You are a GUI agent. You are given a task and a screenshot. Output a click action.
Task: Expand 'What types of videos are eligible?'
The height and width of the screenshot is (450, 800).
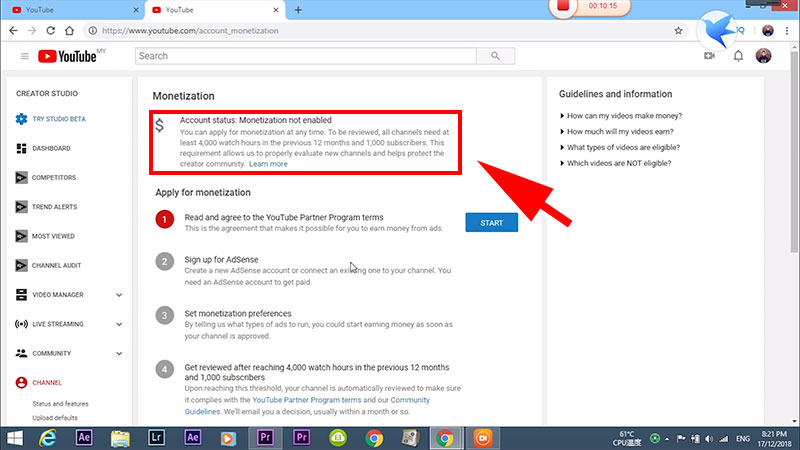(x=620, y=147)
